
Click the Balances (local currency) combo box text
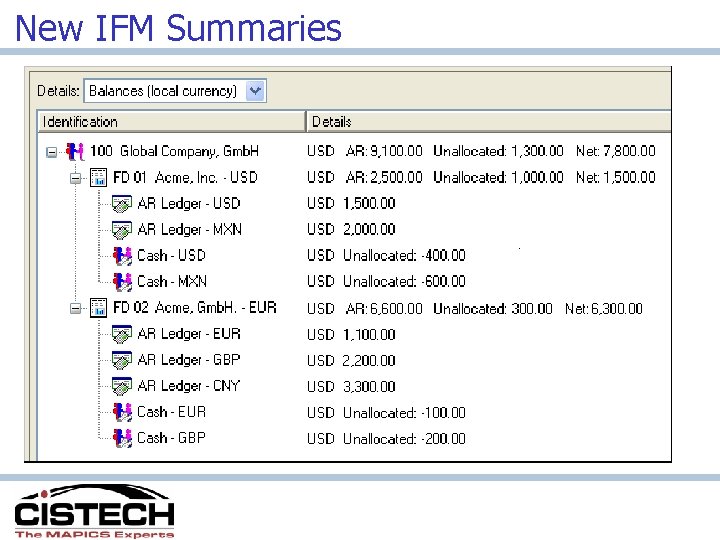tap(163, 91)
